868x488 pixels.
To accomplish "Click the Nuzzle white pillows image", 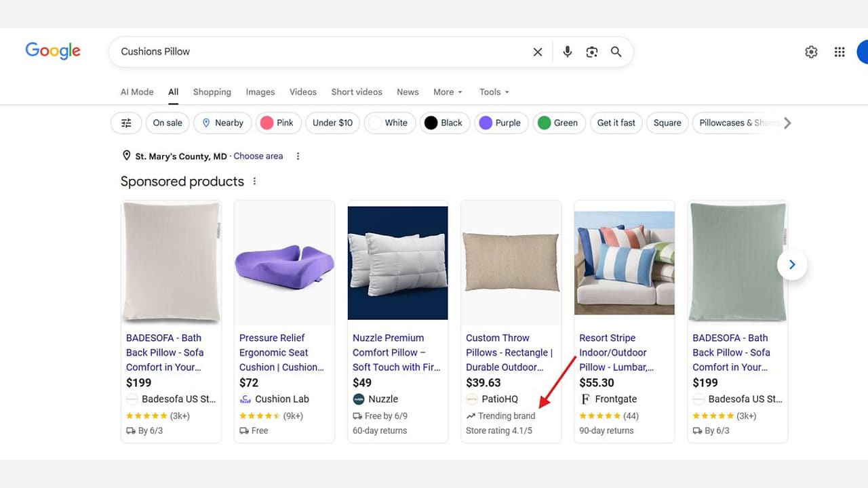I will (397, 263).
